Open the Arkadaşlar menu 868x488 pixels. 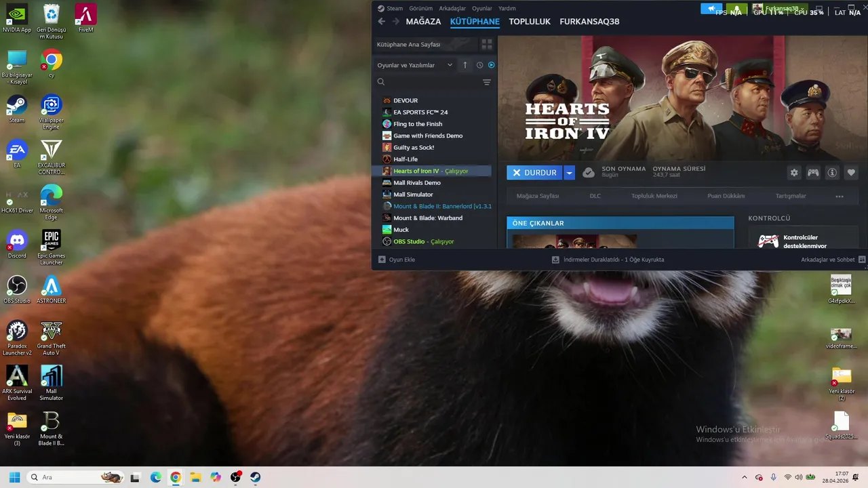click(452, 8)
